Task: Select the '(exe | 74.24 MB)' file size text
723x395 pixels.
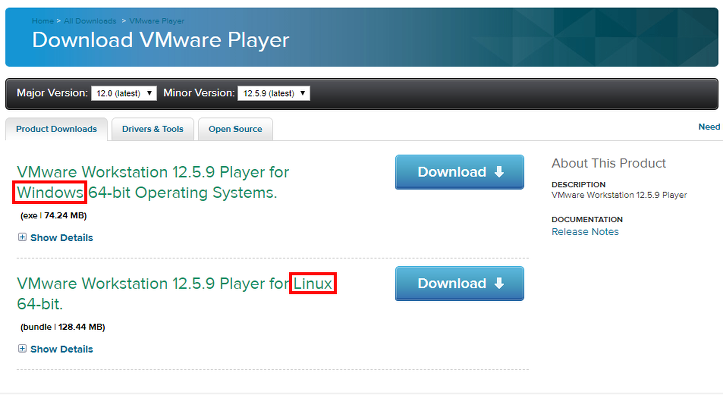Action: (x=53, y=215)
